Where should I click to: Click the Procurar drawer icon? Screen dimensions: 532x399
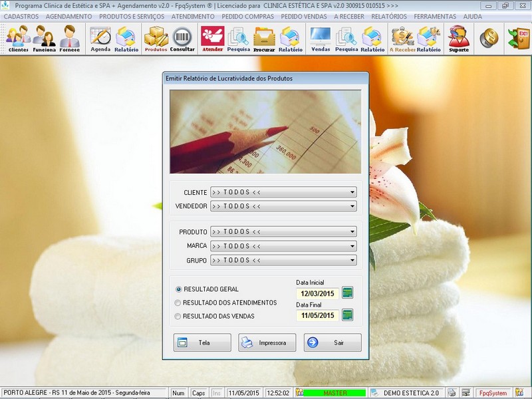click(264, 39)
